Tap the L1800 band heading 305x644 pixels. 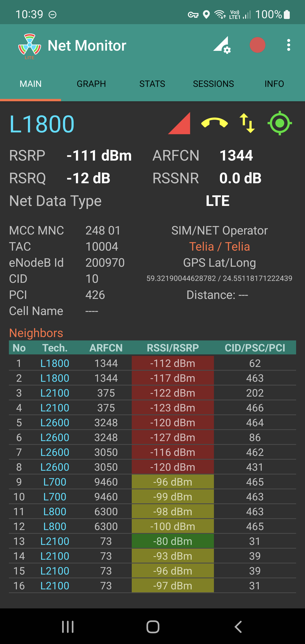click(x=42, y=124)
